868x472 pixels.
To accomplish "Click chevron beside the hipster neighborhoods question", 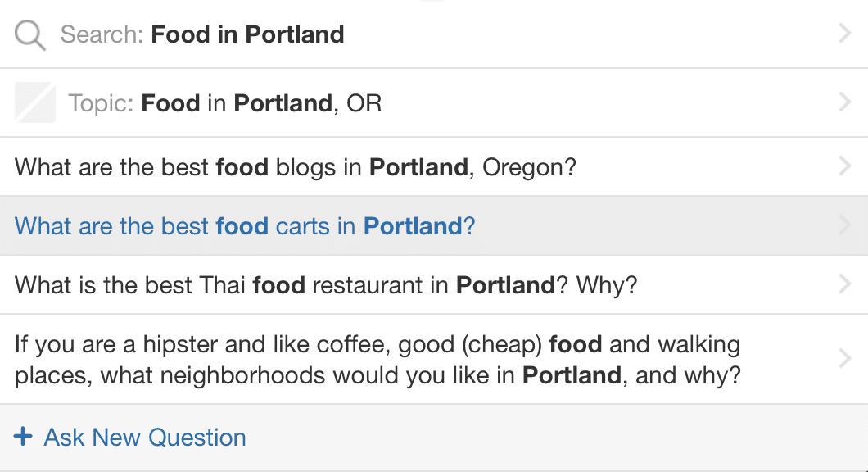I will 844,358.
